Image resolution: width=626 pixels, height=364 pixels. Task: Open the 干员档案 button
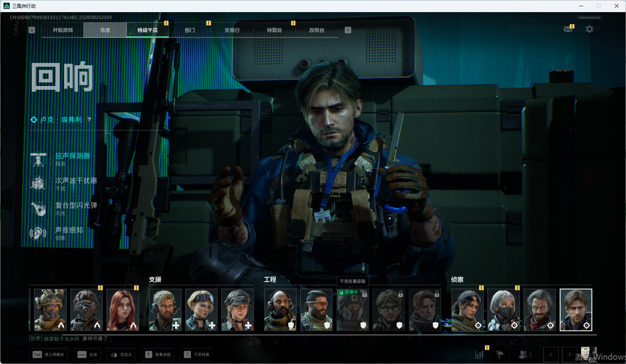coord(197,355)
